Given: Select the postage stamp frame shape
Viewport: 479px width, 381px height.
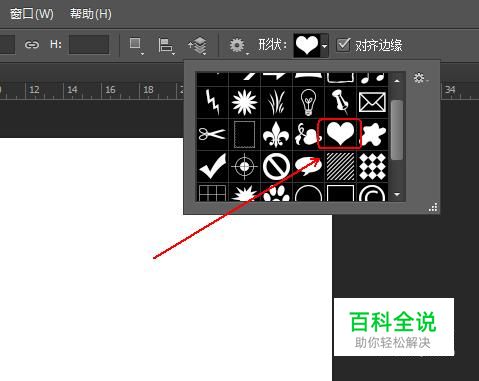Looking at the screenshot, I should click(244, 134).
